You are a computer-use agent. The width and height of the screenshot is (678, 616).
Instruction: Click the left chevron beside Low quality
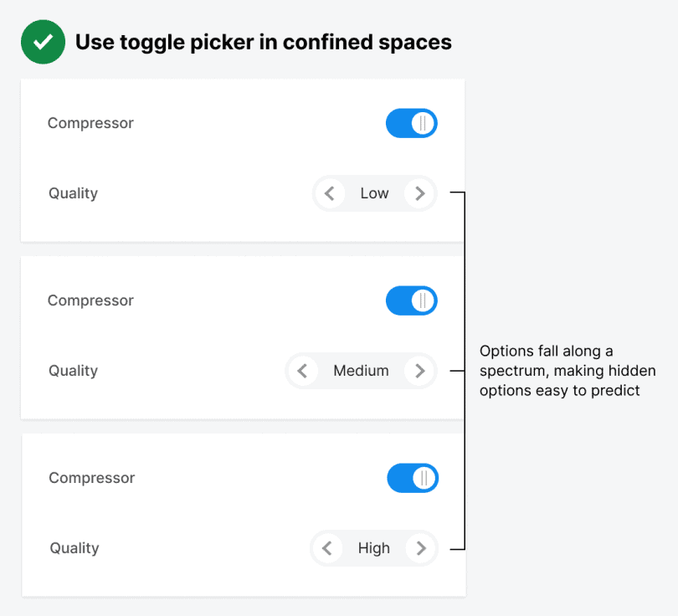point(330,194)
